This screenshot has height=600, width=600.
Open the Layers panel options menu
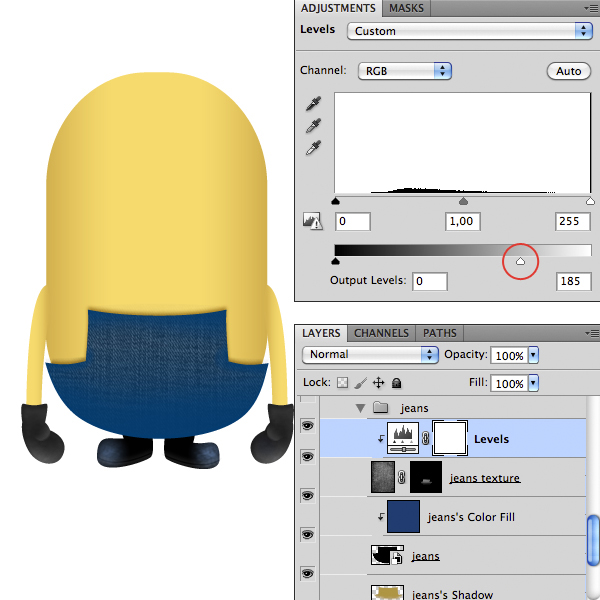591,333
